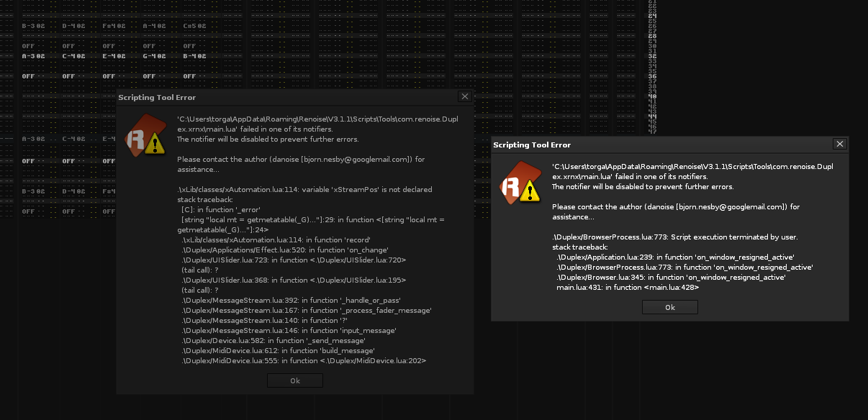The image size is (868, 420).
Task: Close the left Scripting Tool Error dialog
Action: [x=465, y=96]
